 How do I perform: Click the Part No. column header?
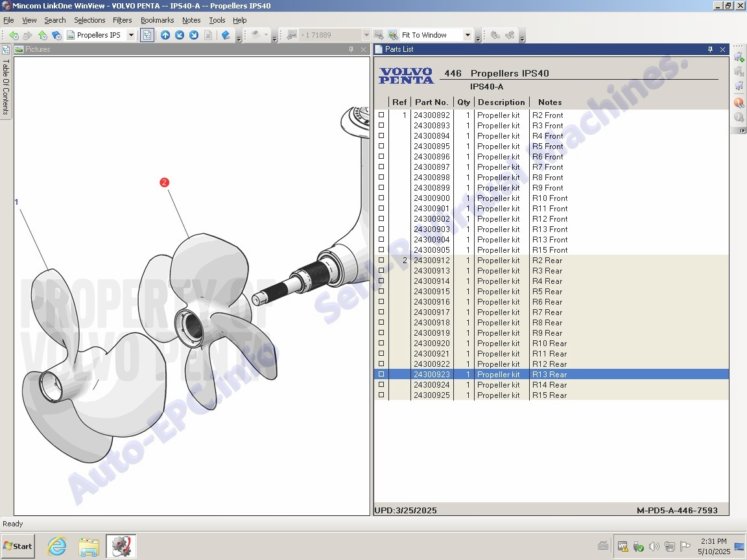[x=431, y=102]
